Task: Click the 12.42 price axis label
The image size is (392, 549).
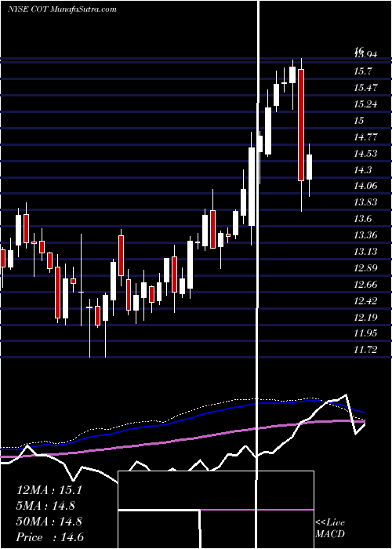Action: click(x=366, y=300)
